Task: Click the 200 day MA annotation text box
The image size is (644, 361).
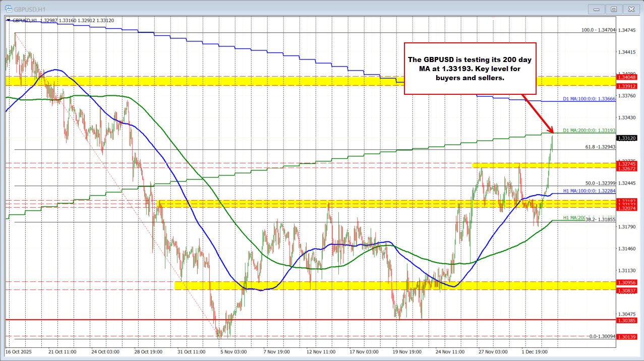Action: click(x=470, y=69)
